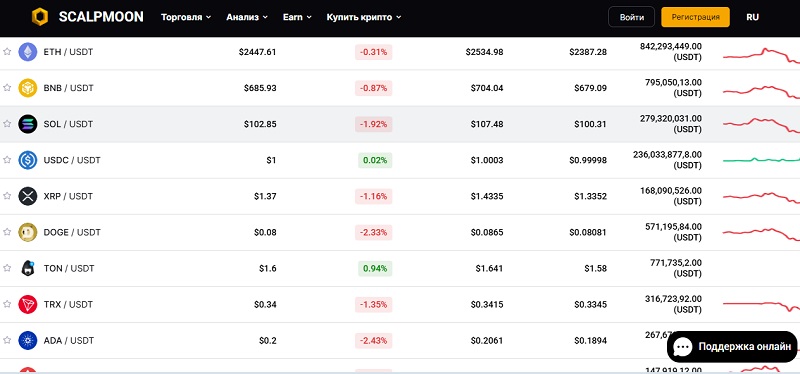This screenshot has width=800, height=374.
Task: Favorite the TON / USDT pair star
Action: click(x=7, y=268)
